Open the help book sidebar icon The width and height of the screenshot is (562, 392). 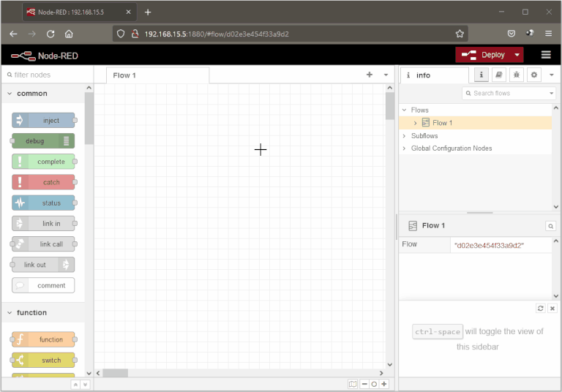click(499, 75)
